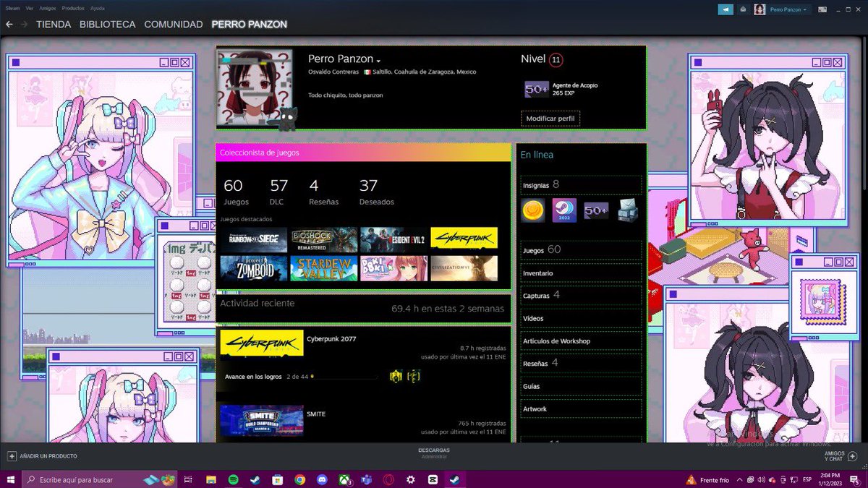This screenshot has height=488, width=868.
Task: Open the 50+ badge in Insignias row
Action: (x=596, y=210)
